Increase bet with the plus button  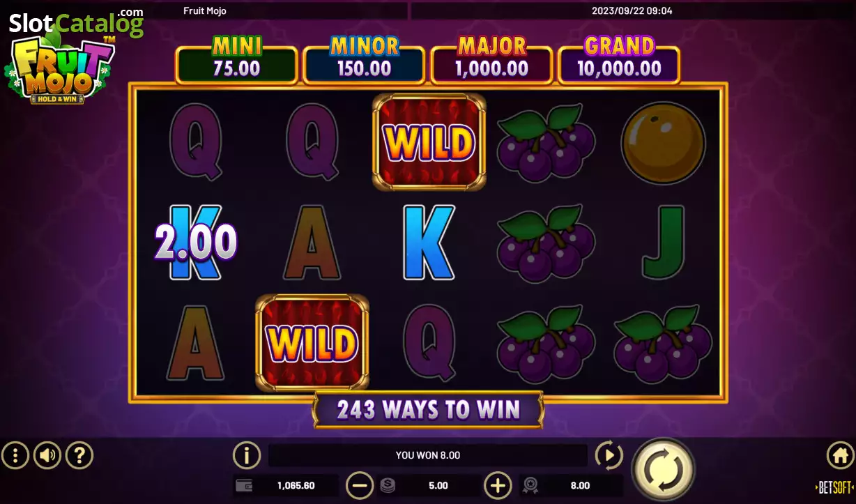(x=497, y=485)
